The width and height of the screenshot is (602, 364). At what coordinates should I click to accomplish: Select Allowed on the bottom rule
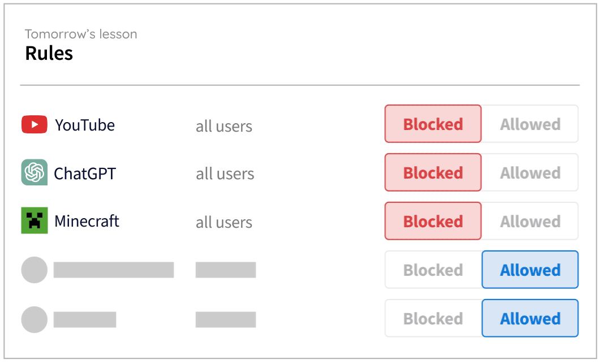click(530, 318)
